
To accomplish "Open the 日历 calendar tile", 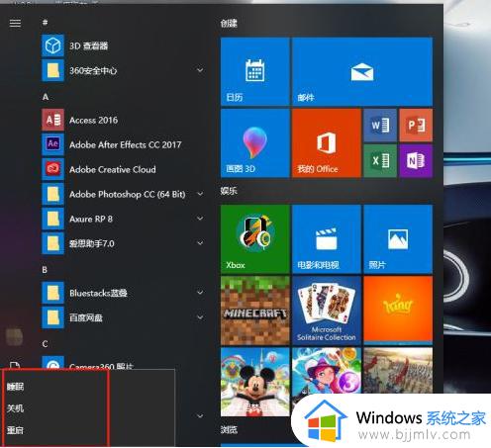I will click(255, 71).
